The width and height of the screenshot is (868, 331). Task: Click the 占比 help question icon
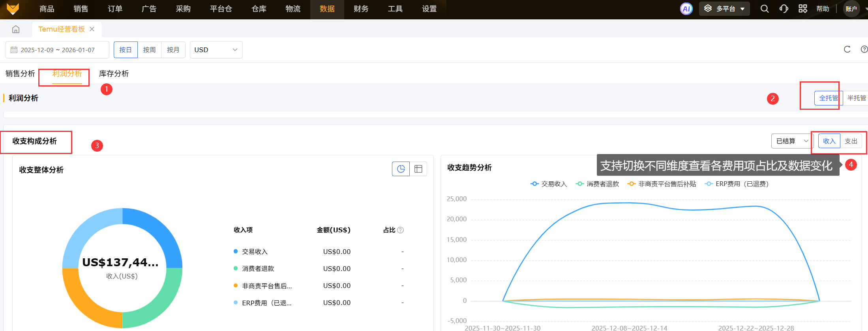[400, 230]
